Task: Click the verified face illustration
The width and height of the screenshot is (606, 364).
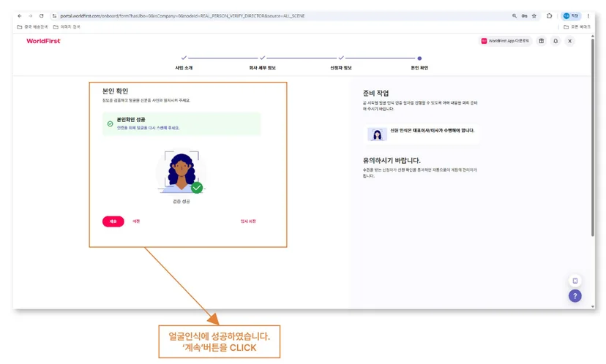Action: click(182, 172)
